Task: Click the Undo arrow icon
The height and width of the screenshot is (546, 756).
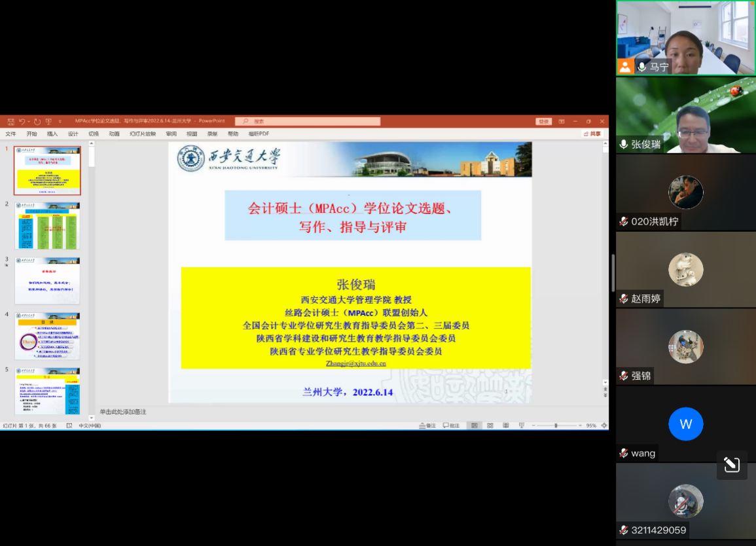Action: point(22,121)
